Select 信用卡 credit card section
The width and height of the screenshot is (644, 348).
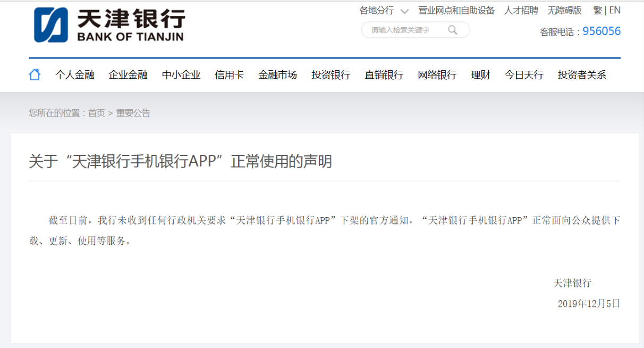click(x=228, y=75)
